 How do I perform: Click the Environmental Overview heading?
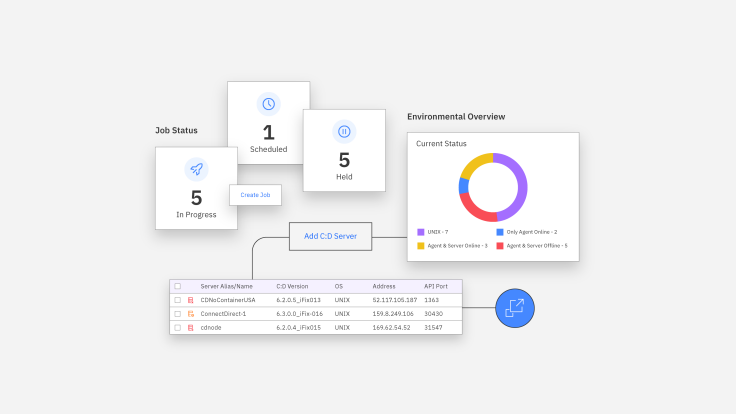[456, 116]
